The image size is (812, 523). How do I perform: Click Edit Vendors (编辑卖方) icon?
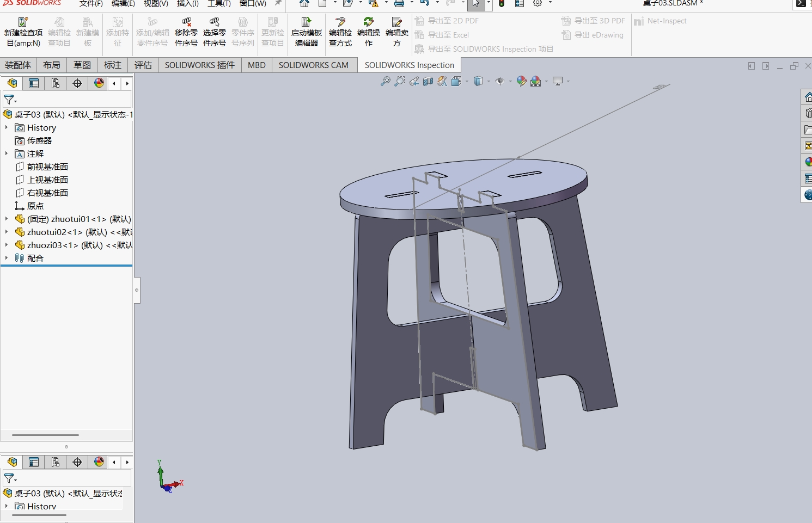coord(397,22)
